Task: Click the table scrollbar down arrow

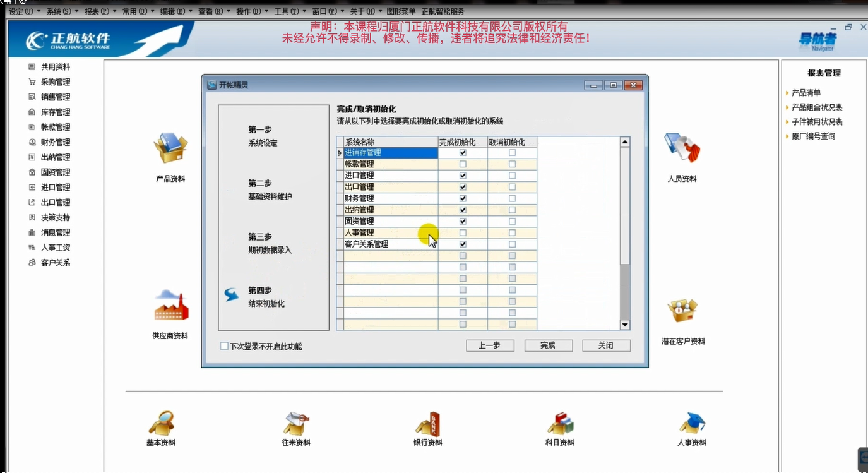Action: (x=625, y=325)
